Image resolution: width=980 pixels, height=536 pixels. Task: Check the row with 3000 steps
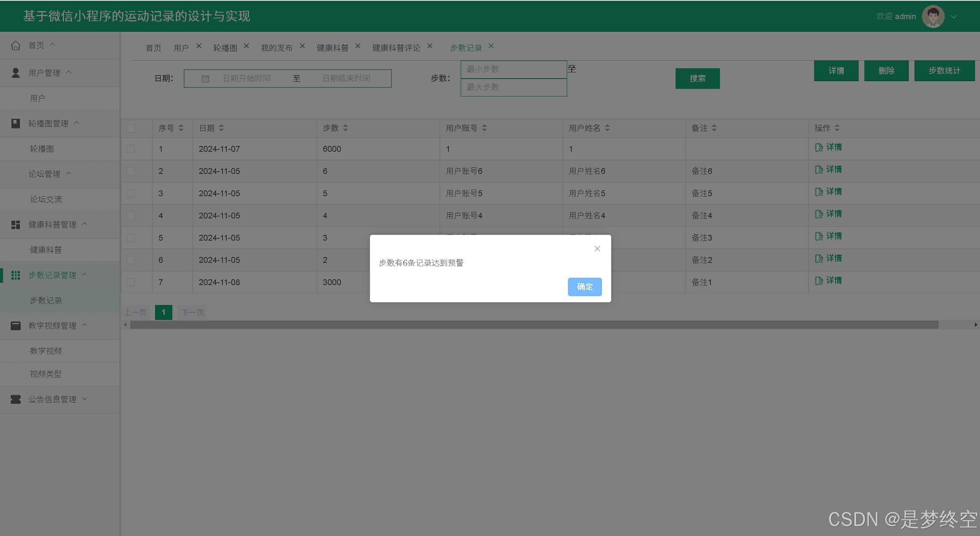131,282
